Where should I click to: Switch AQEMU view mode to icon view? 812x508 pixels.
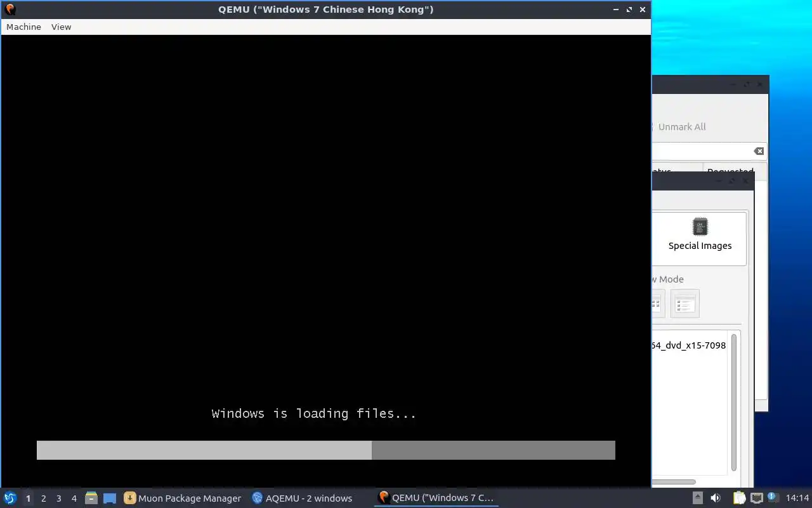coord(657,304)
